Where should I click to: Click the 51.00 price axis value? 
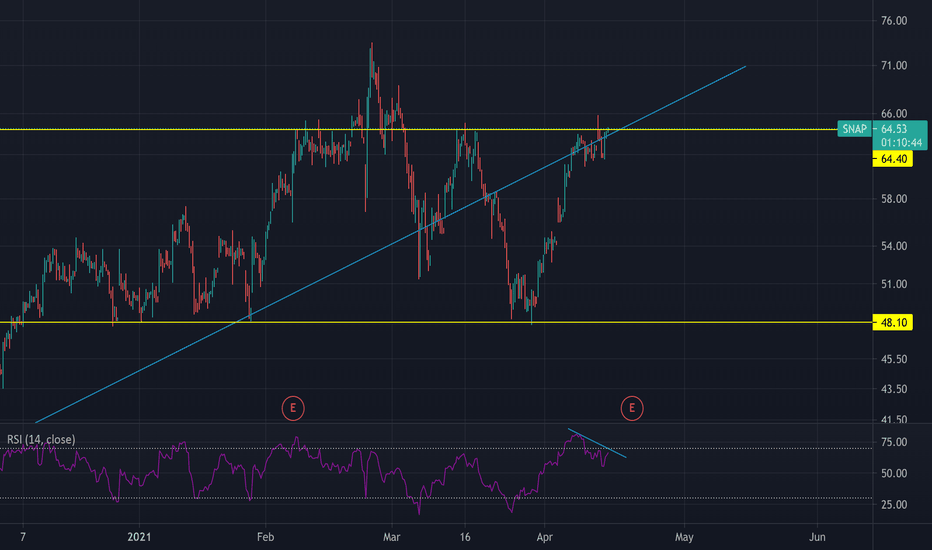[894, 284]
